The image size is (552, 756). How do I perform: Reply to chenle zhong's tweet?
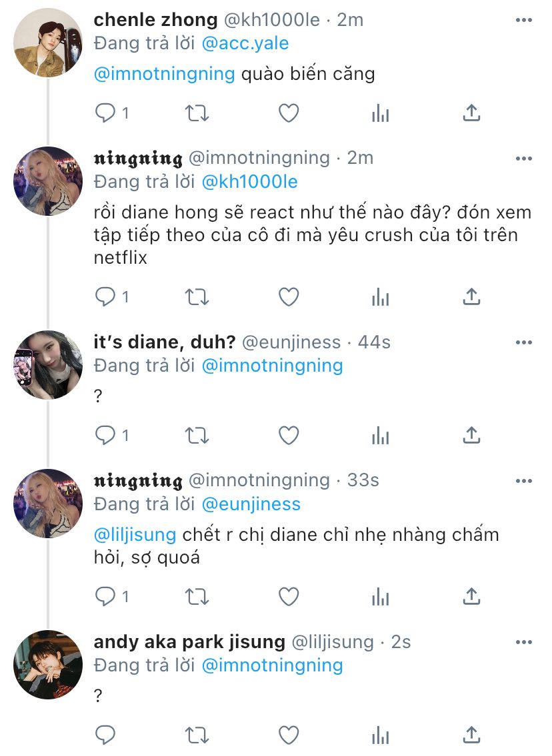click(106, 114)
